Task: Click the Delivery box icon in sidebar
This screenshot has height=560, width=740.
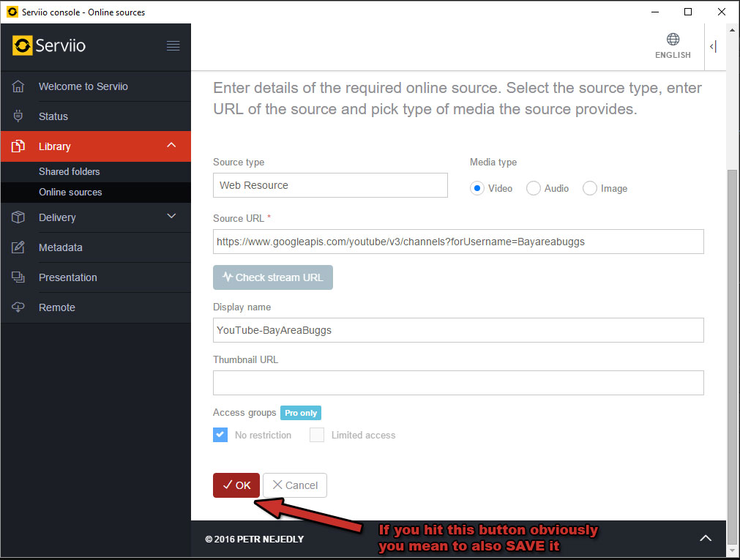Action: pos(19,217)
